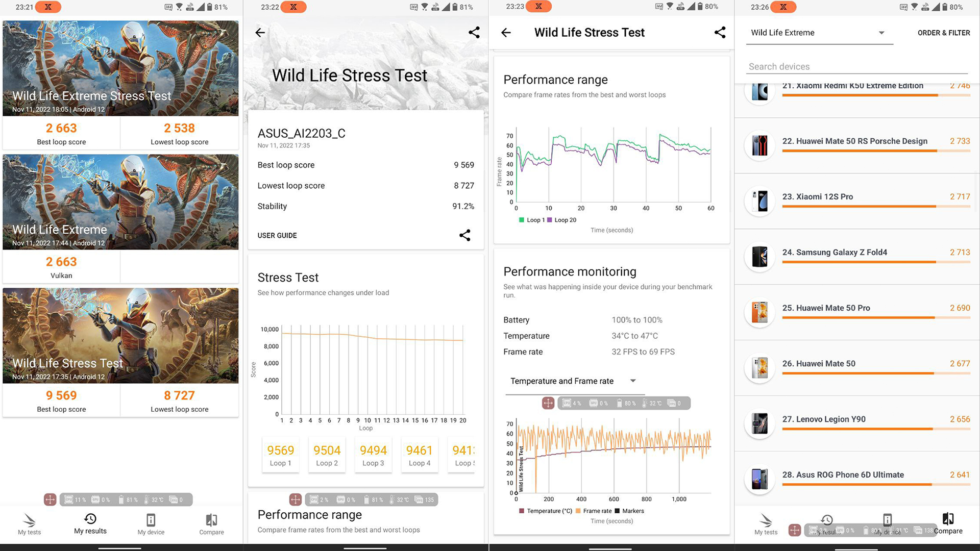The width and height of the screenshot is (980, 551).
Task: Open My device tab in first screen
Action: coord(151,524)
